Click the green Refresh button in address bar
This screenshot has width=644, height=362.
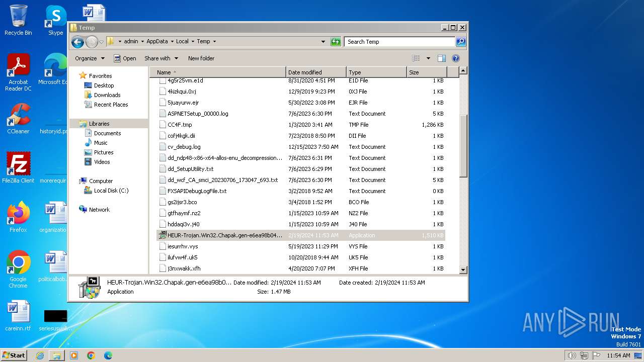336,42
